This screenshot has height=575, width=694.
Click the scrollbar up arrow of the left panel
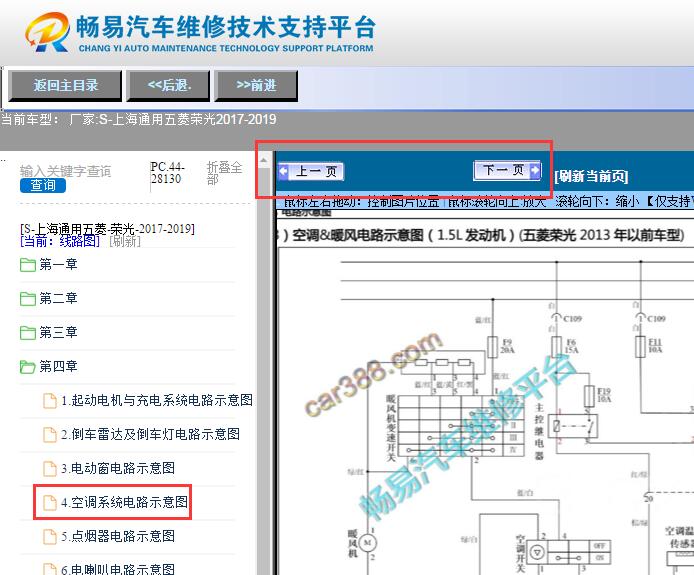[264, 160]
